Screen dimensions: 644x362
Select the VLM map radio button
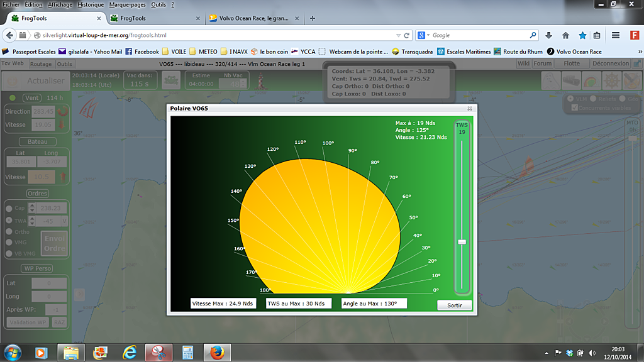(570, 99)
